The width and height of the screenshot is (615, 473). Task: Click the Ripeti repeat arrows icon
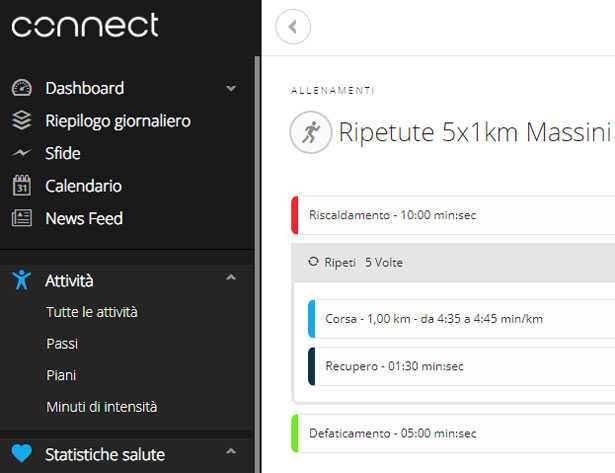click(x=313, y=262)
